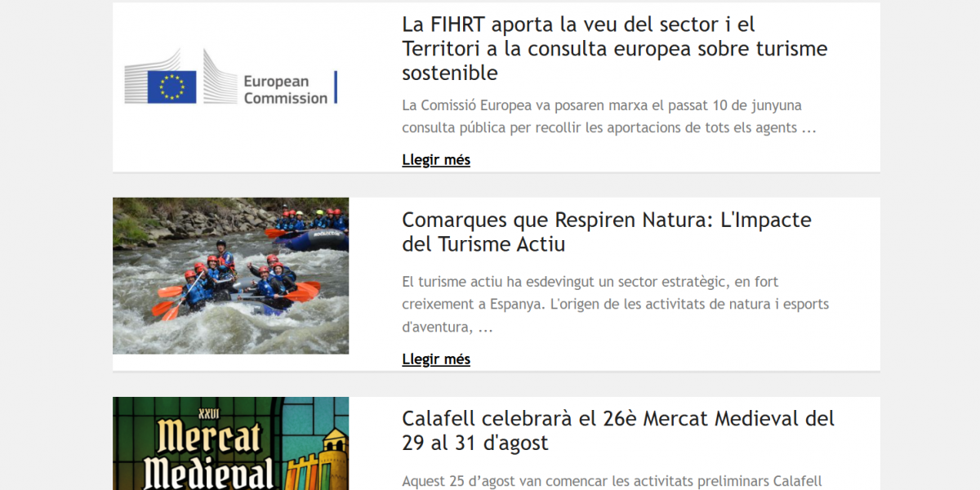Screen dimensions: 980x490
Task: Open the river rafting photo thumbnail
Action: click(x=231, y=276)
